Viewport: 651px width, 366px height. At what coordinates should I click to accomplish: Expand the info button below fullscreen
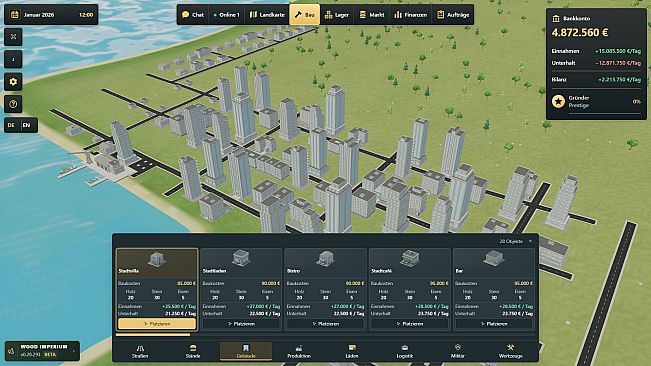click(x=13, y=59)
